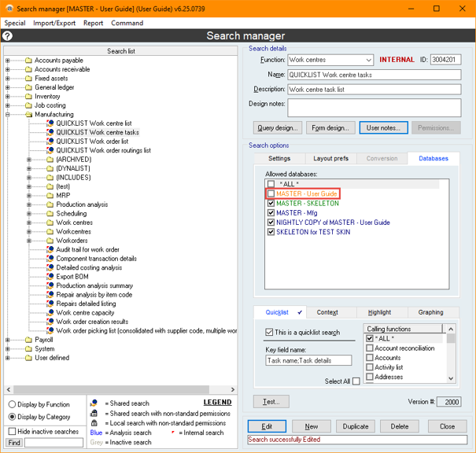
Task: Enable Hide inactive searches checkbox
Action: [x=12, y=431]
